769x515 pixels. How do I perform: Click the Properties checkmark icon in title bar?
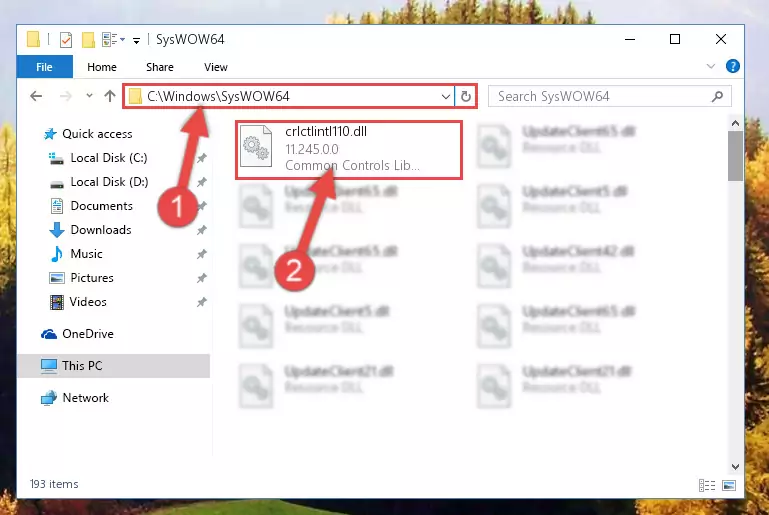tap(66, 40)
